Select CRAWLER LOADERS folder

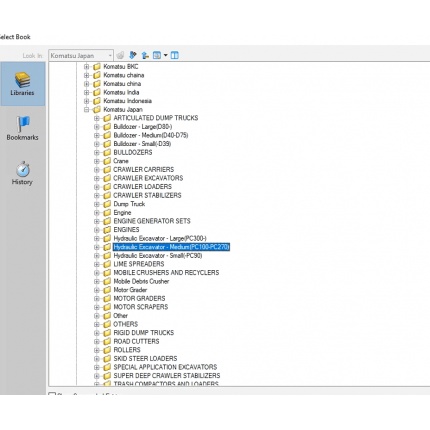[142, 187]
